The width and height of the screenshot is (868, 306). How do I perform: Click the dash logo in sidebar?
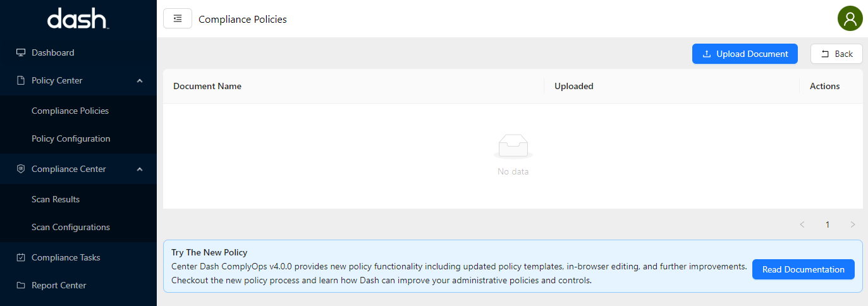[78, 19]
